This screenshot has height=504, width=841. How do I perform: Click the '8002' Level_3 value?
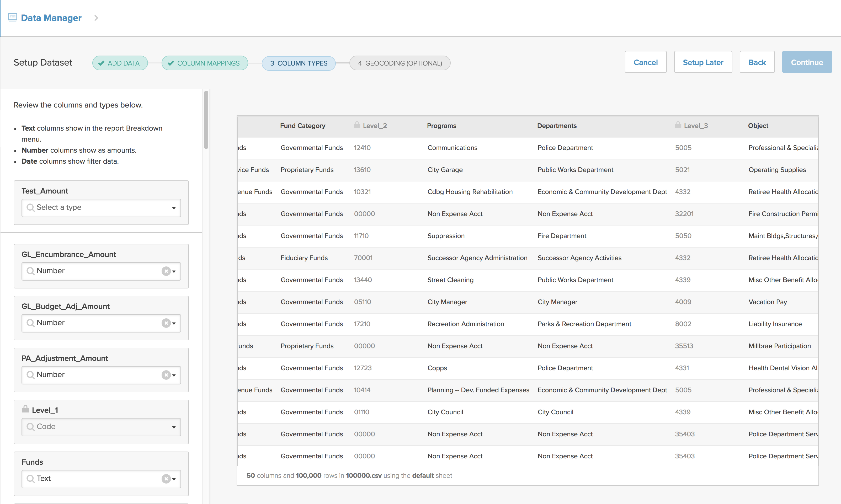click(683, 324)
